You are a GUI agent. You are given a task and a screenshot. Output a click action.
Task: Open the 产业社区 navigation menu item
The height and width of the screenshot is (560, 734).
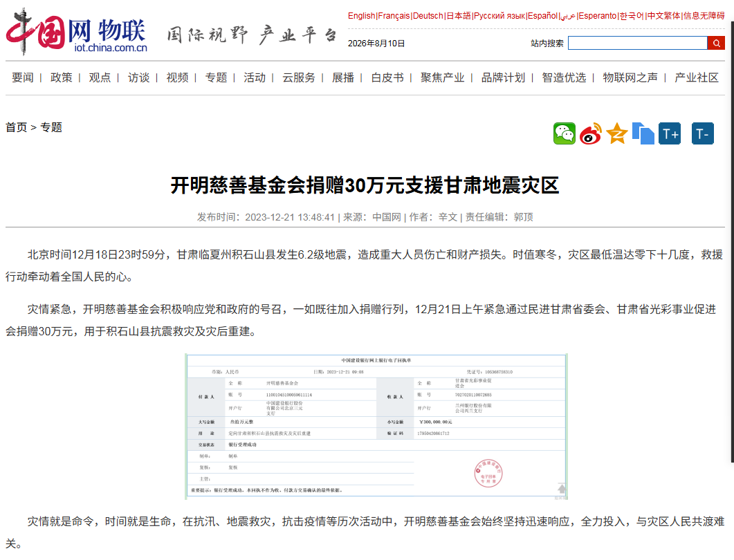pos(696,77)
